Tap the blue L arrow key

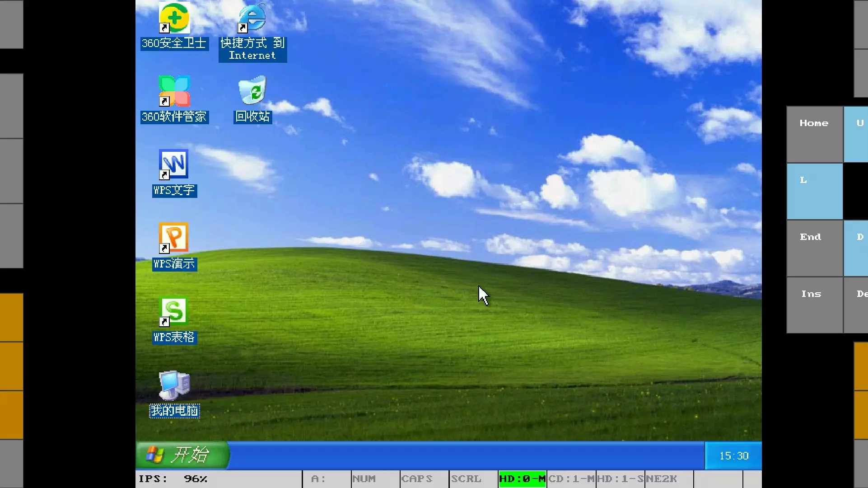(x=815, y=191)
